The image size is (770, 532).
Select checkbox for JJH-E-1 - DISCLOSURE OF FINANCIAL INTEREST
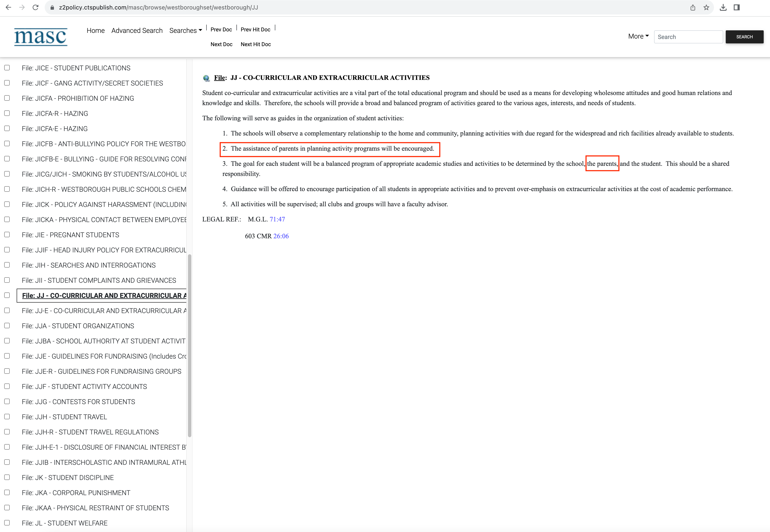pyautogui.click(x=7, y=447)
